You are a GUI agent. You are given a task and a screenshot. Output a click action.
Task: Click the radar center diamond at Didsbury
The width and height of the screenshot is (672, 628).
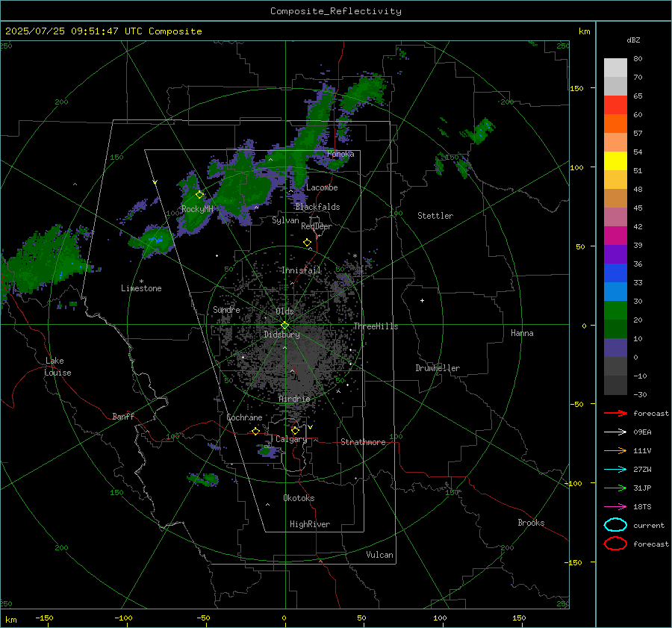(x=284, y=326)
